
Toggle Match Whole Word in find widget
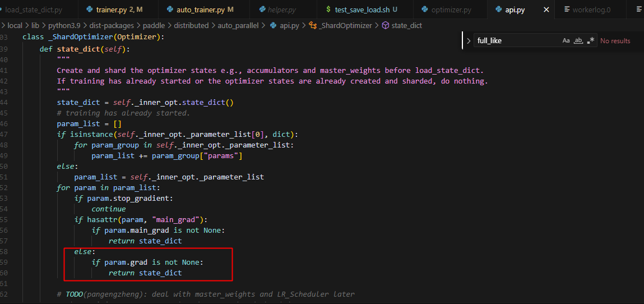coord(578,41)
